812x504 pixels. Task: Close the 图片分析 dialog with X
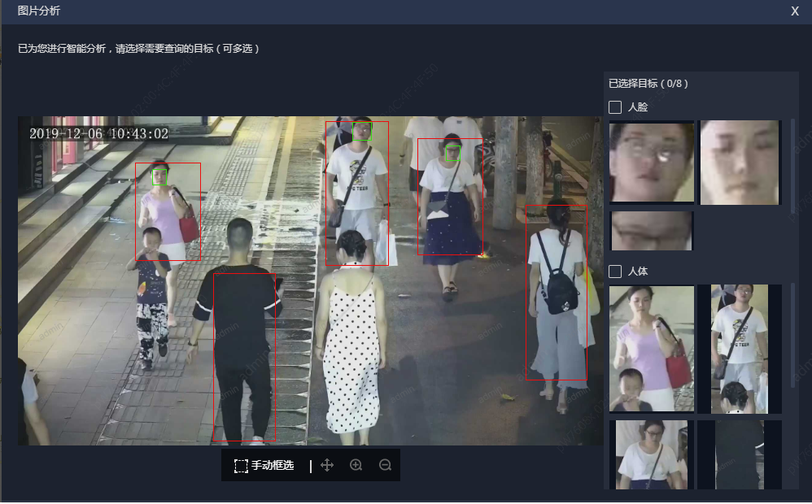coord(795,11)
